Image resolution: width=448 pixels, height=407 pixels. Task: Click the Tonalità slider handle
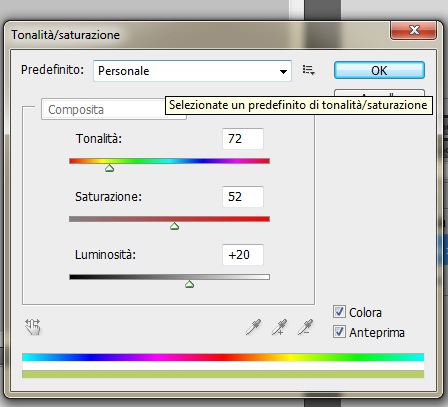[x=109, y=168]
